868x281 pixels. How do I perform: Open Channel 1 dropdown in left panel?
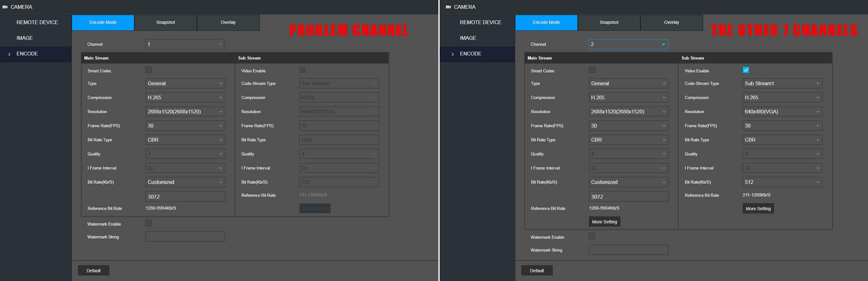point(185,44)
